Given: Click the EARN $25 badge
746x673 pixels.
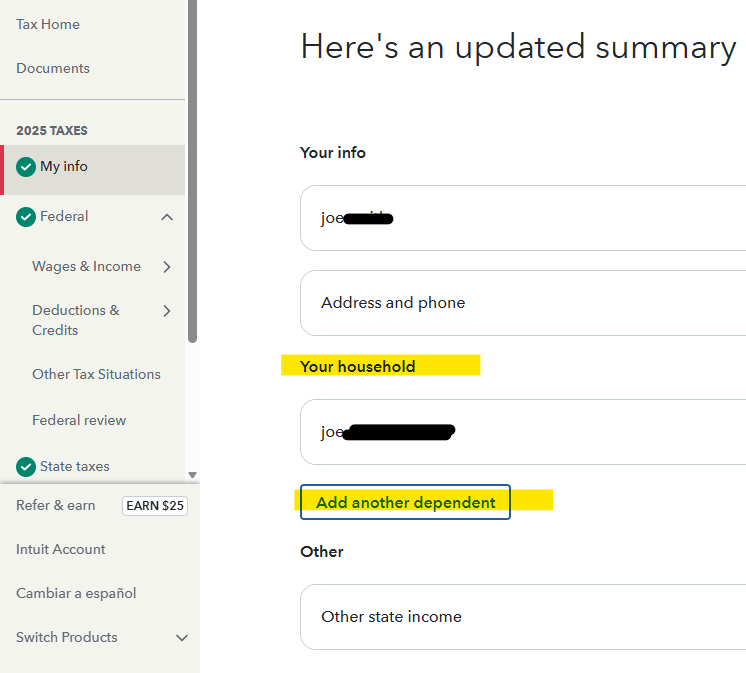Looking at the screenshot, I should [154, 506].
